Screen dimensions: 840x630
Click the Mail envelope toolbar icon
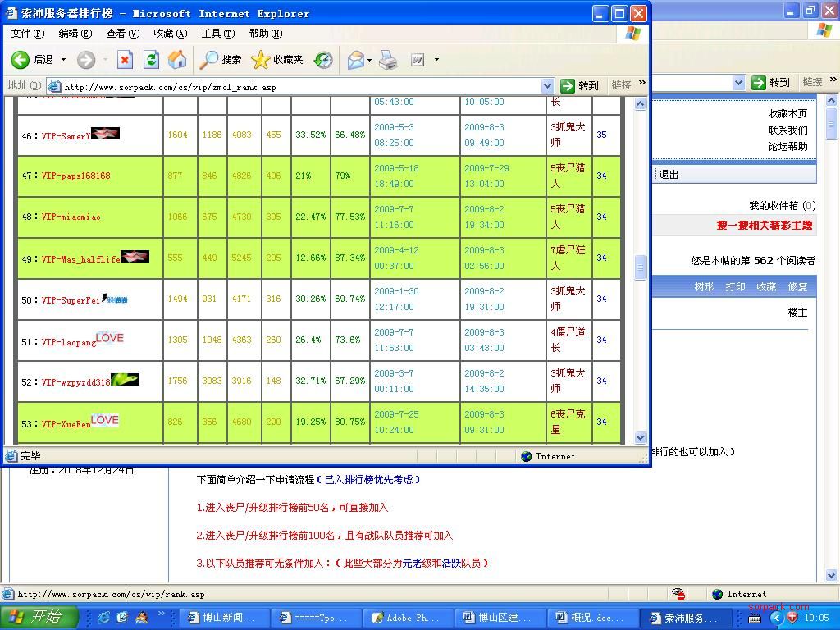click(x=355, y=60)
